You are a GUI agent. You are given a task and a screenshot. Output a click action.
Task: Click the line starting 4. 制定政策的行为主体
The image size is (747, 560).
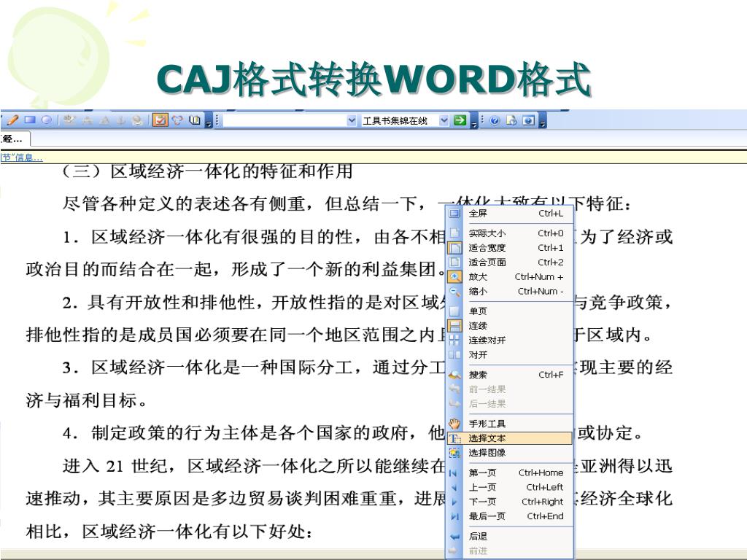(352, 433)
